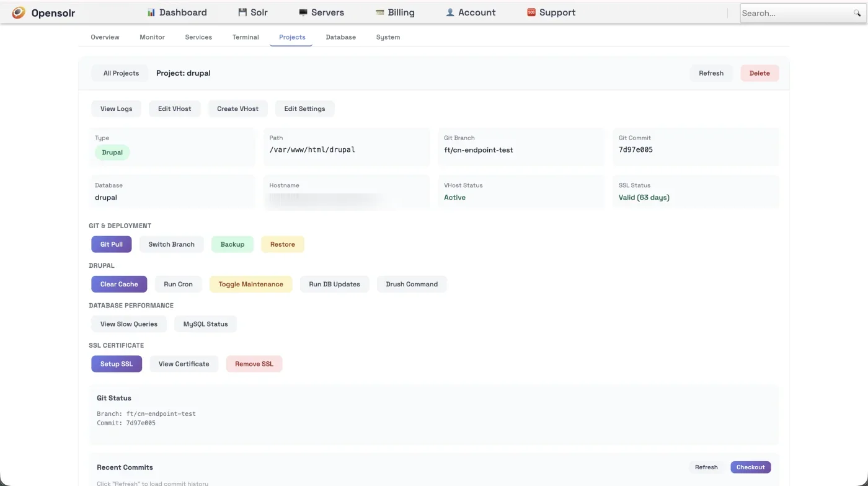The width and height of the screenshot is (868, 486).
Task: Open the Drush Command tool
Action: click(411, 284)
